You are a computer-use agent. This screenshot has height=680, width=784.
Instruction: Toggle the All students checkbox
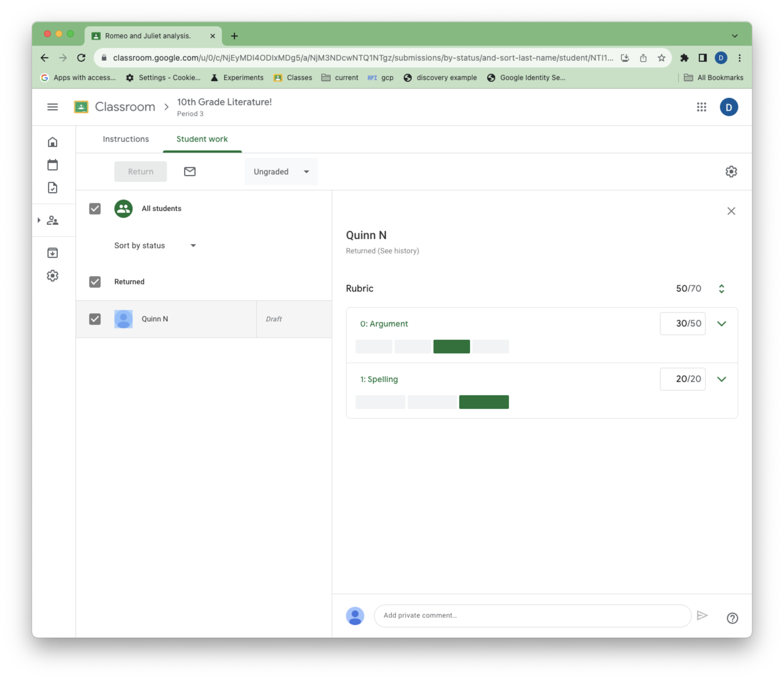tap(95, 208)
